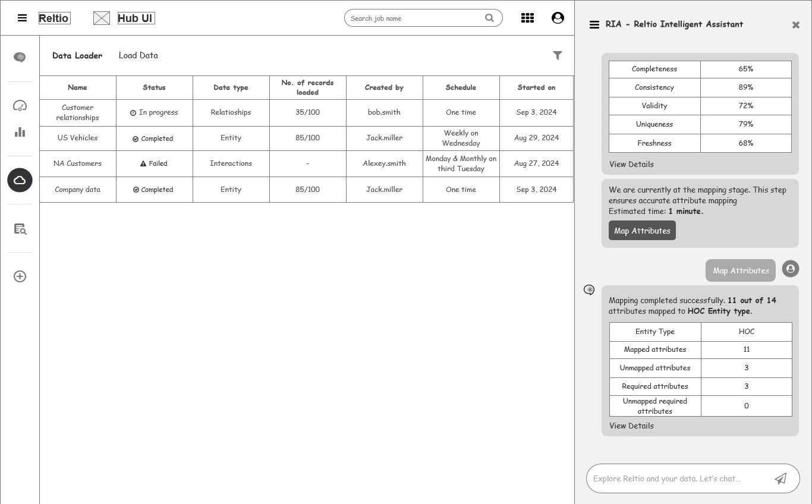Viewport: 812px width, 504px height.
Task: Click the Consistency 89% value
Action: click(746, 87)
